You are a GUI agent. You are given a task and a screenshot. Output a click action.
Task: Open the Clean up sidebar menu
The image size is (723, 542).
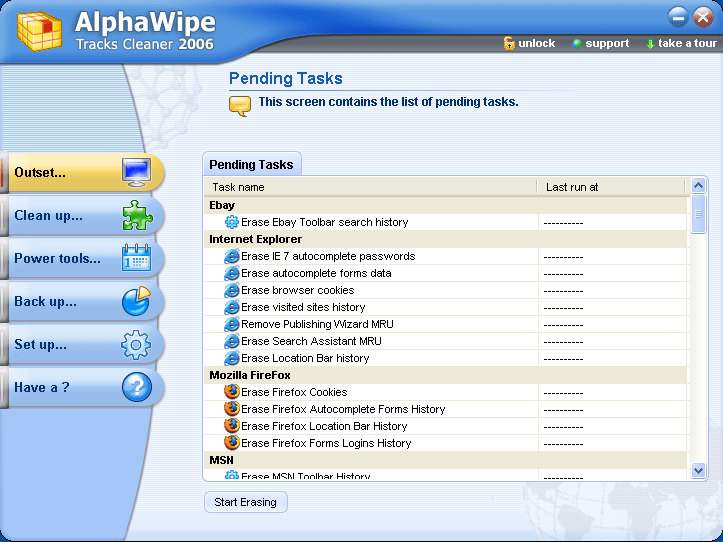click(49, 215)
